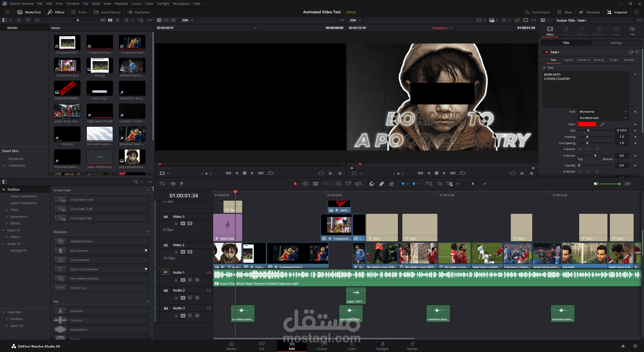Solo Audio 1 track with S button
This screenshot has height=352, width=644.
(190, 280)
